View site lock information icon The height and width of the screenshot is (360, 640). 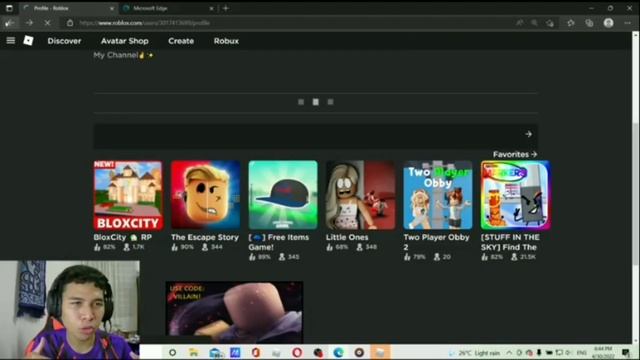pyautogui.click(x=70, y=23)
